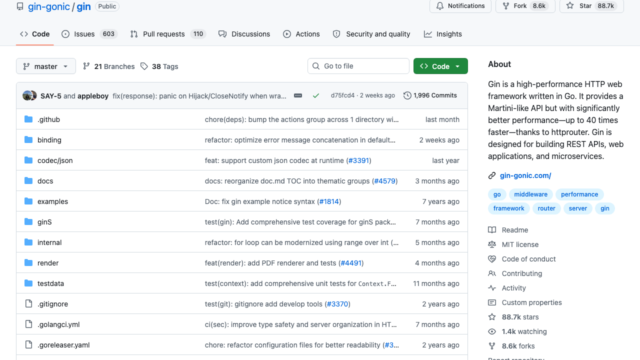Click the gin-gonic.com website link icon

click(x=492, y=176)
